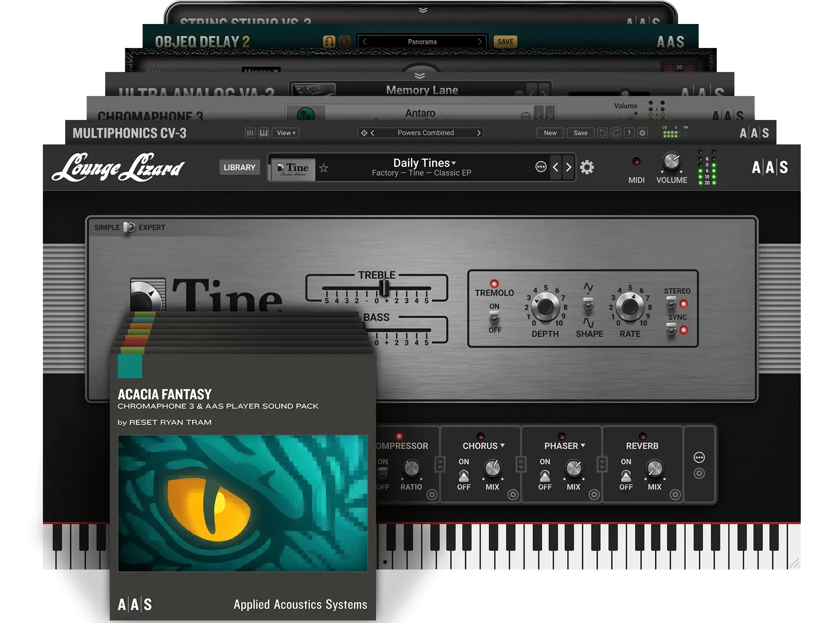
Task: Toggle the Tremolo Stereo switch
Action: click(671, 303)
